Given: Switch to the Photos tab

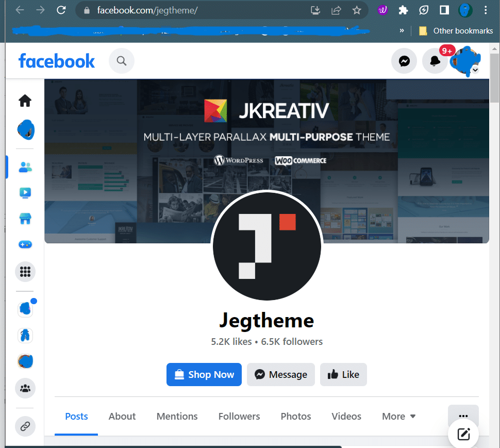Looking at the screenshot, I should coord(296,417).
